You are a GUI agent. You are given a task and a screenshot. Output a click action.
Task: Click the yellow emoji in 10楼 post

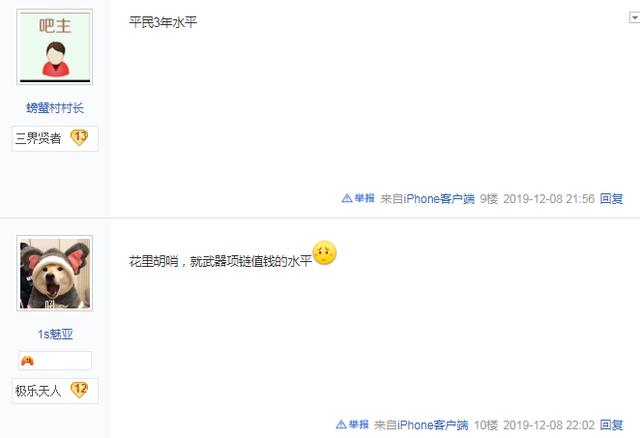click(324, 253)
